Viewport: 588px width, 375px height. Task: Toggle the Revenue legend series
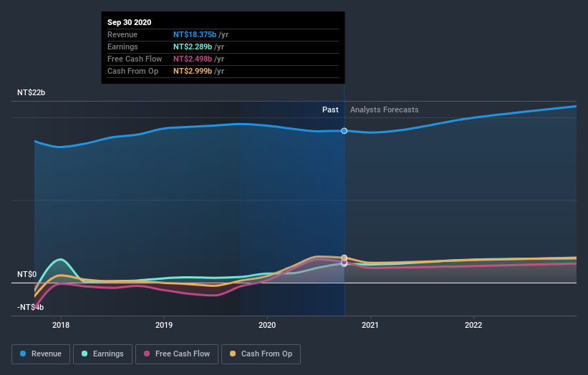[x=41, y=354]
